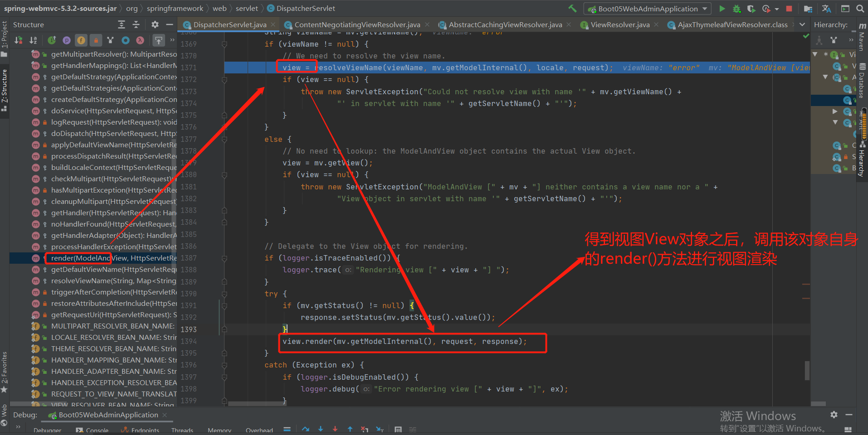Toggle Show Inherited members in Structure
The width and height of the screenshot is (868, 435).
tap(52, 40)
